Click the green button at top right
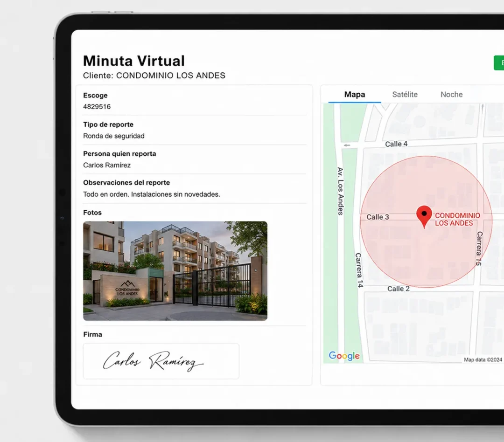 (499, 63)
